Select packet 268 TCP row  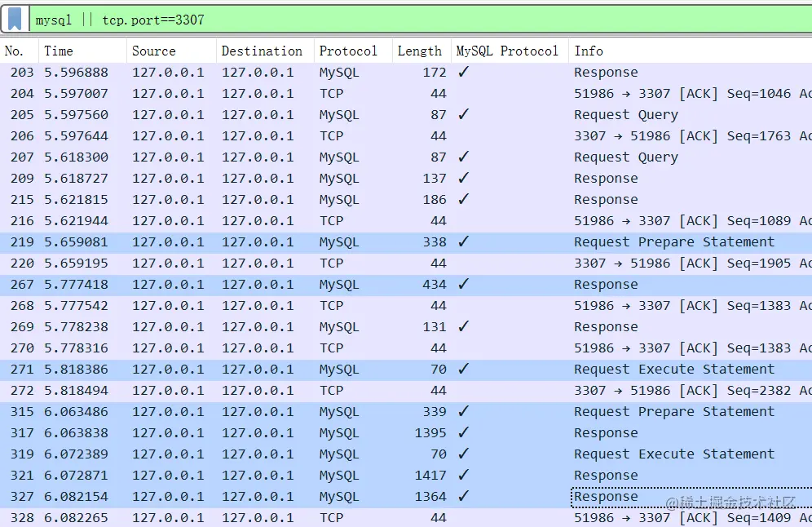(406, 306)
